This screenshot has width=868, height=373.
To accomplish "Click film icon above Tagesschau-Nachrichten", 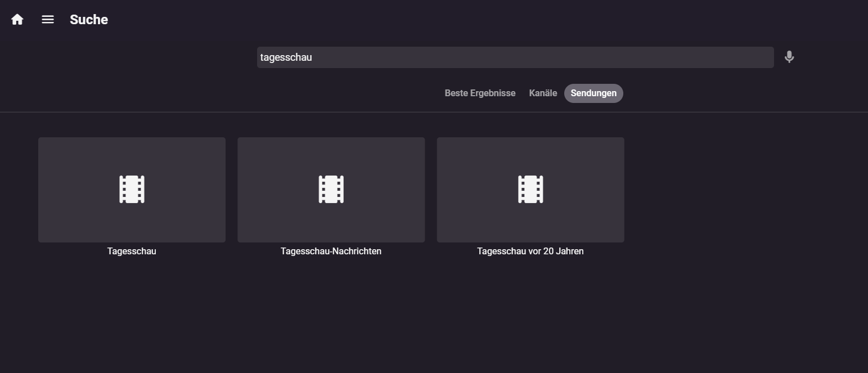I will pyautogui.click(x=331, y=189).
